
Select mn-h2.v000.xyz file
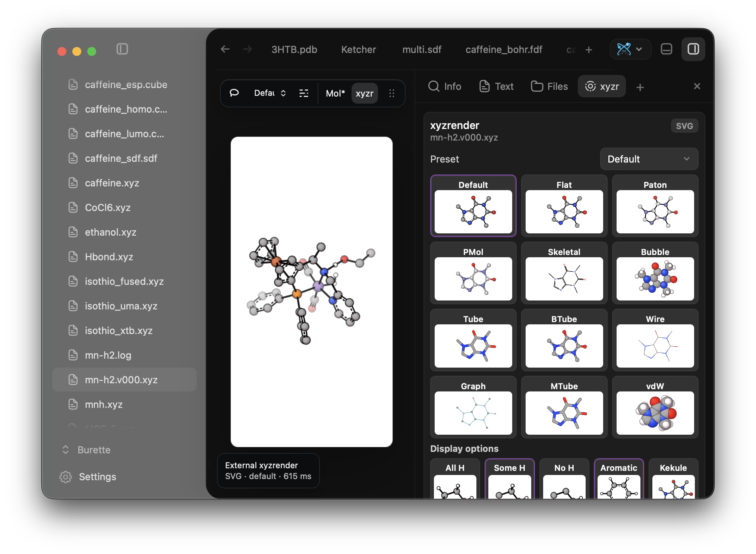(x=124, y=380)
